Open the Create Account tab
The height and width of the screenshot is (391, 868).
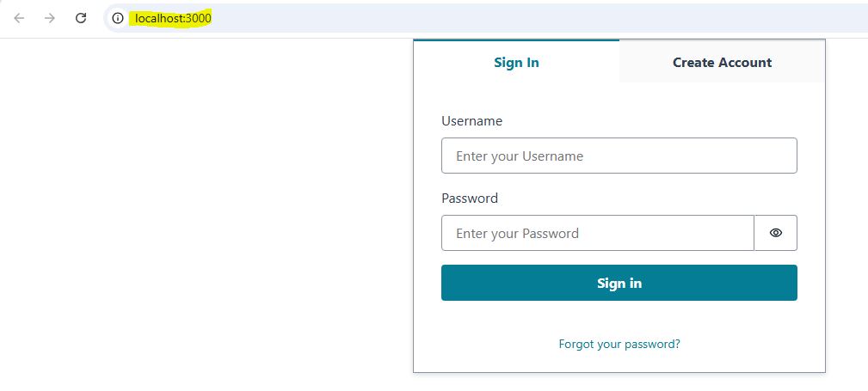click(x=722, y=62)
